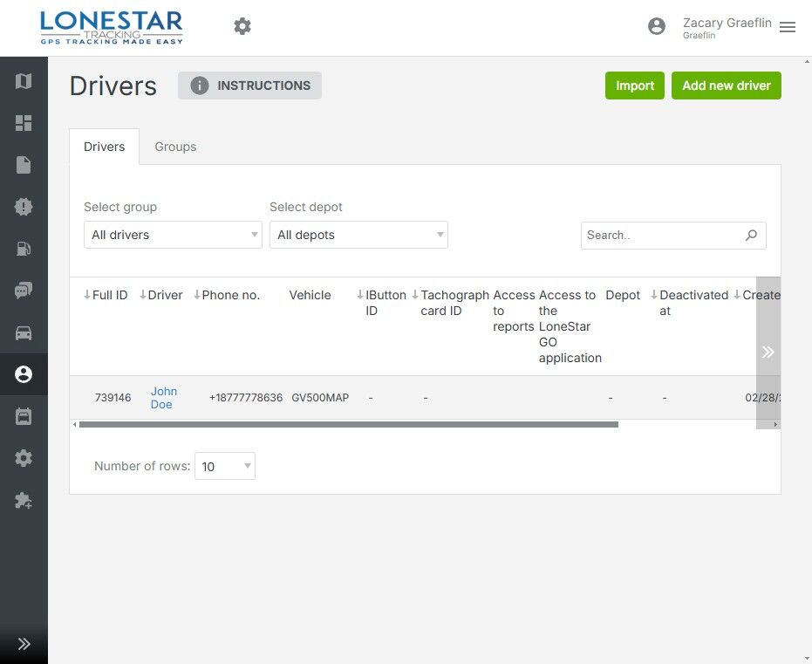Viewport: 812px width, 664px height.
Task: Open the Number of rows dropdown
Action: pyautogui.click(x=225, y=466)
